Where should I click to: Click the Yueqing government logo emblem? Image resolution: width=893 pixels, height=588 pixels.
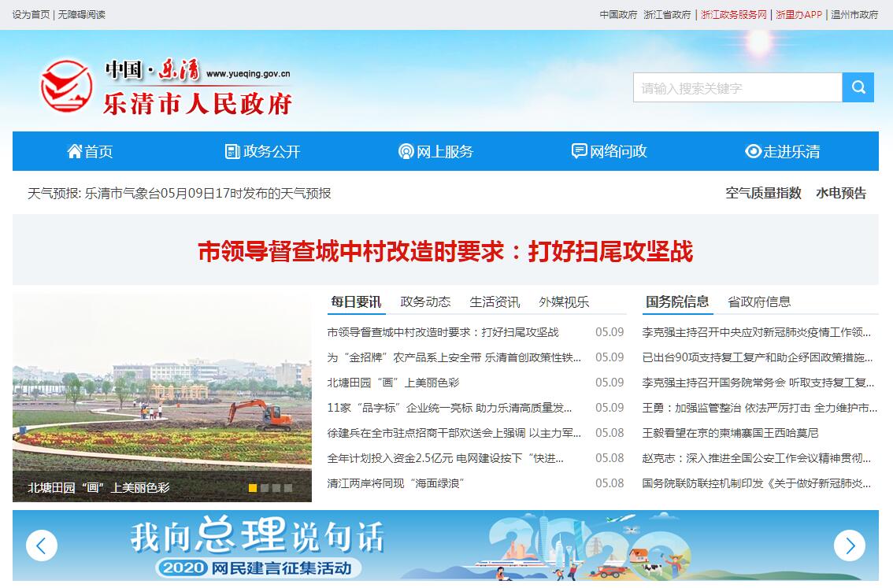[x=67, y=87]
